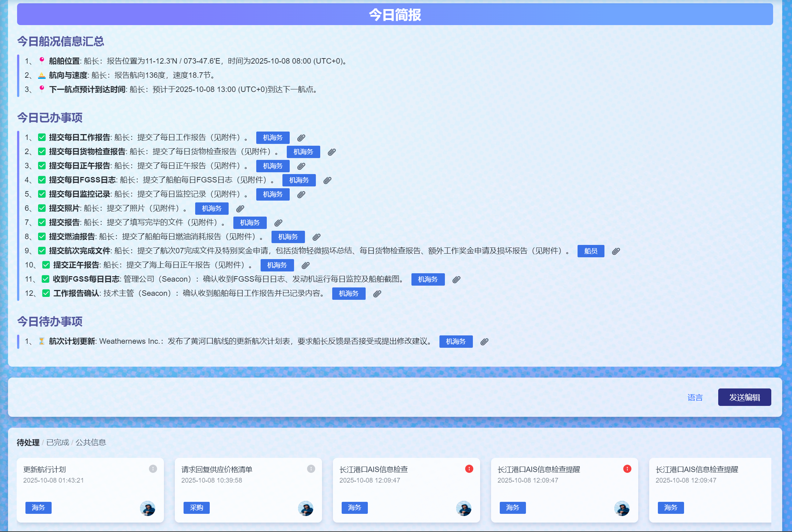Click gray info icon on 请求回复供应价格清单 card
The image size is (792, 532).
pyautogui.click(x=311, y=469)
